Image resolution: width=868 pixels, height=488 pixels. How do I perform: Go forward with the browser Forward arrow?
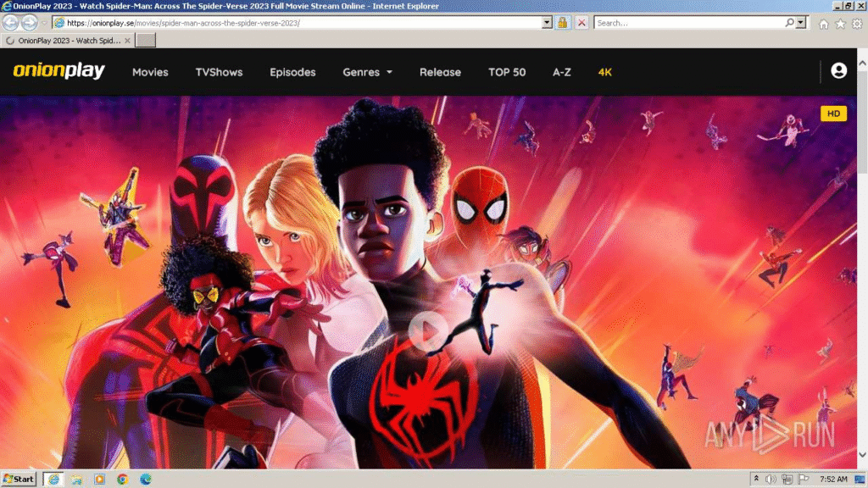click(30, 23)
